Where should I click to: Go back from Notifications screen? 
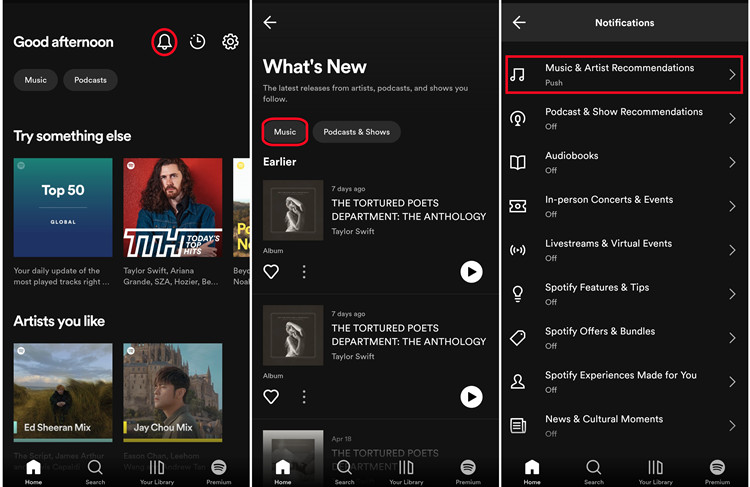click(519, 22)
